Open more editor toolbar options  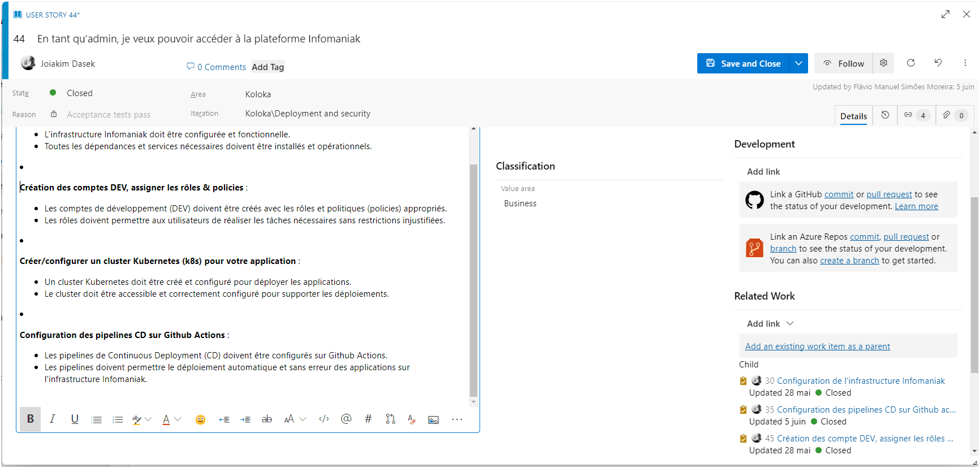pos(457,419)
